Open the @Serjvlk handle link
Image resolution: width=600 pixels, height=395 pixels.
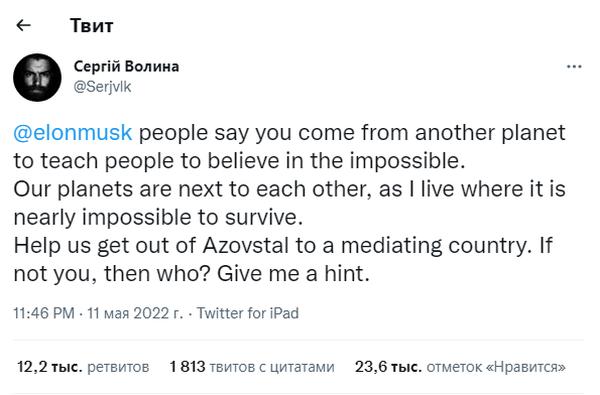point(102,87)
